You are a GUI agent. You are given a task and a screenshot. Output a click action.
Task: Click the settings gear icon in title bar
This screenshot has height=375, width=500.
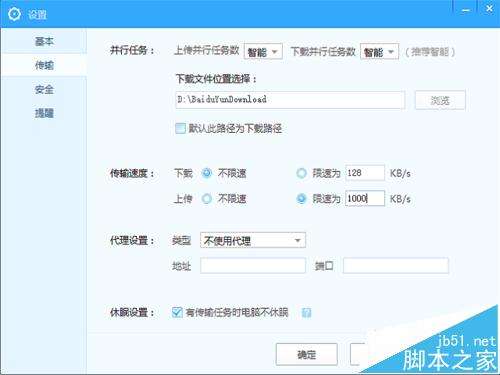14,14
